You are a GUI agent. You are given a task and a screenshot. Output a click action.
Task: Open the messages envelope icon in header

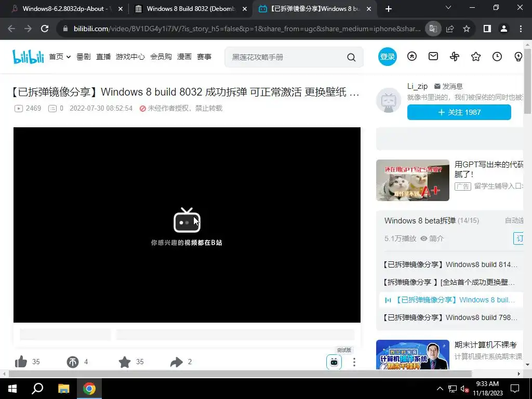(x=433, y=56)
